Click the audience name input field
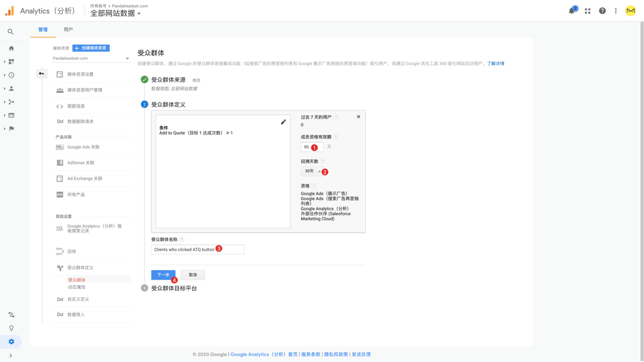The width and height of the screenshot is (644, 362). point(198,249)
